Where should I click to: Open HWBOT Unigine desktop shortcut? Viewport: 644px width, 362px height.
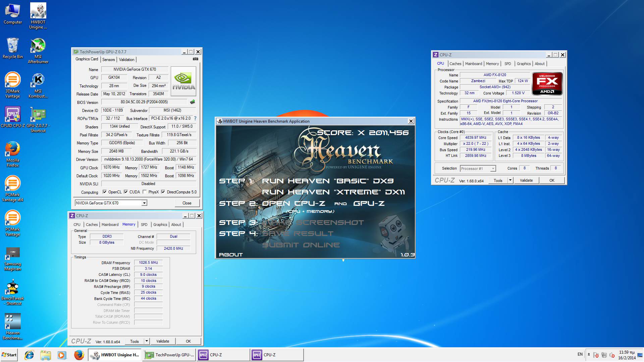pyautogui.click(x=38, y=16)
